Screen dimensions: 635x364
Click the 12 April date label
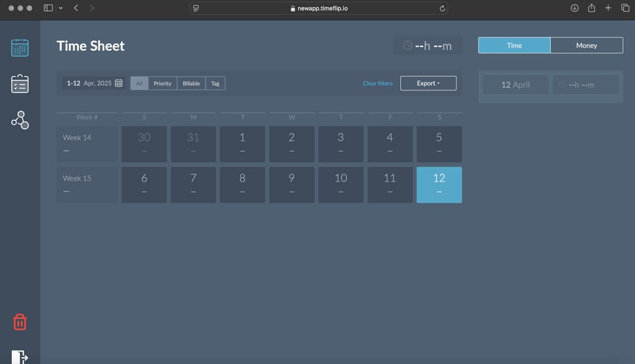[x=515, y=85]
